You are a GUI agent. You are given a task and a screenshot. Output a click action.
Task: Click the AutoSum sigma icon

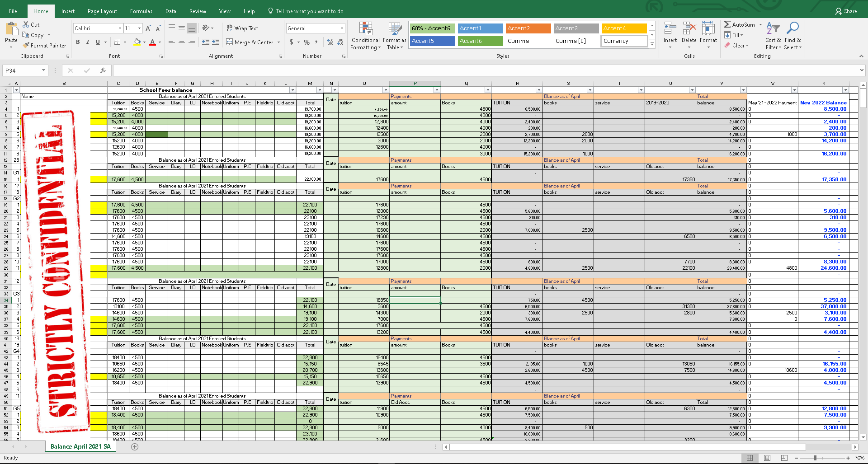click(x=727, y=24)
